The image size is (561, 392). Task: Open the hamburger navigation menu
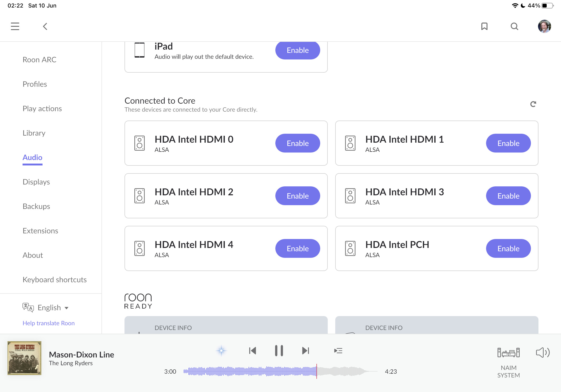[15, 26]
